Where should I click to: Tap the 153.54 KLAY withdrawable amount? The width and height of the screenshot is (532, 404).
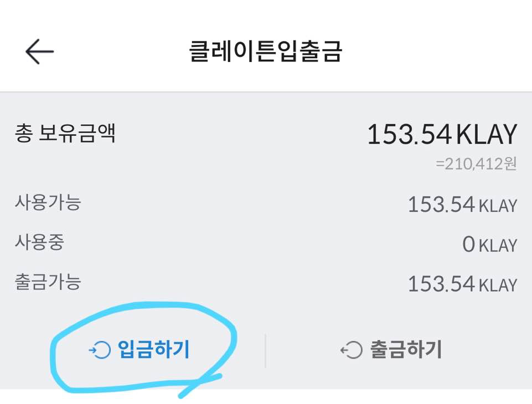(x=462, y=283)
